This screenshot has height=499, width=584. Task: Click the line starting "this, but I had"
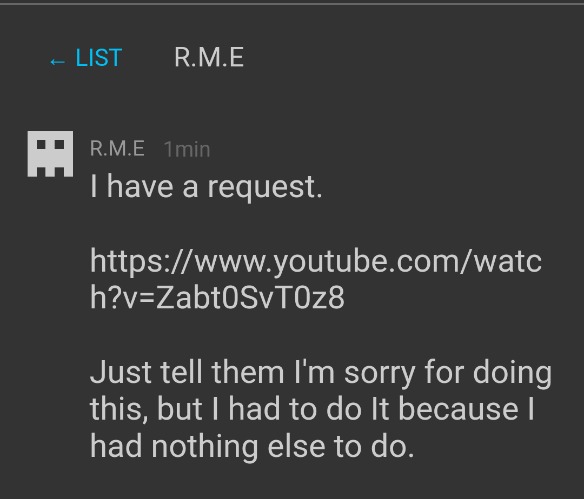pos(312,409)
